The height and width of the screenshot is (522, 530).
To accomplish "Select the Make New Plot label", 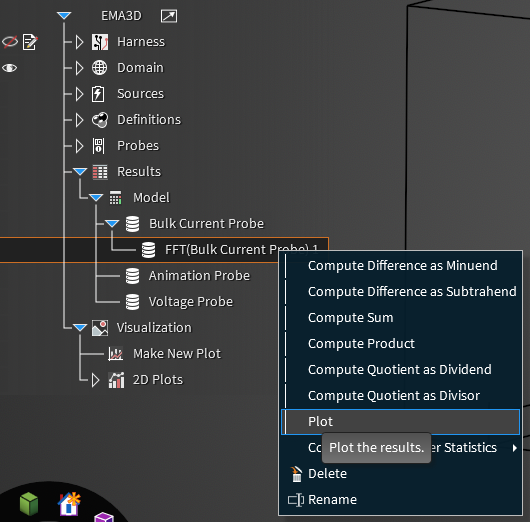I will (177, 354).
